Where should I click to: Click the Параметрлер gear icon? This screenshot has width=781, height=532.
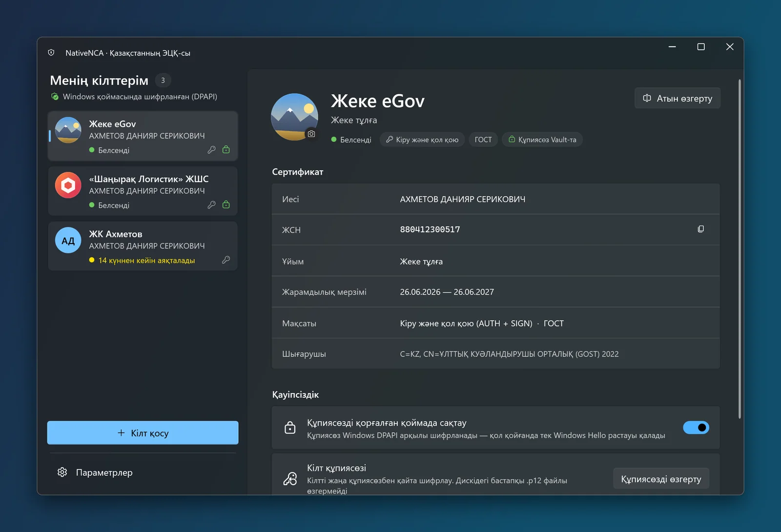click(x=62, y=472)
